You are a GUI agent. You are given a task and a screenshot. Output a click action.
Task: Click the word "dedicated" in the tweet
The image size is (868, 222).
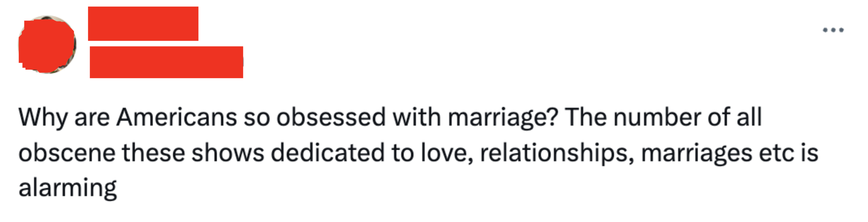[x=328, y=153]
